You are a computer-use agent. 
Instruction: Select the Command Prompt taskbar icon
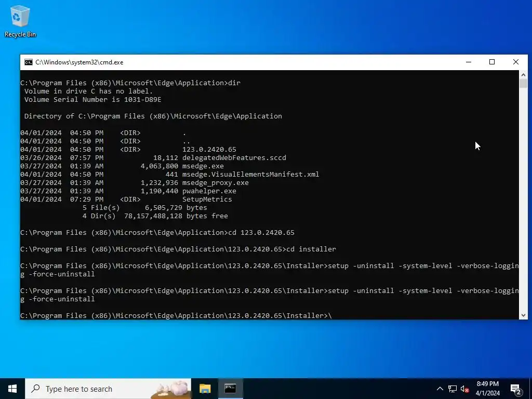click(230, 389)
